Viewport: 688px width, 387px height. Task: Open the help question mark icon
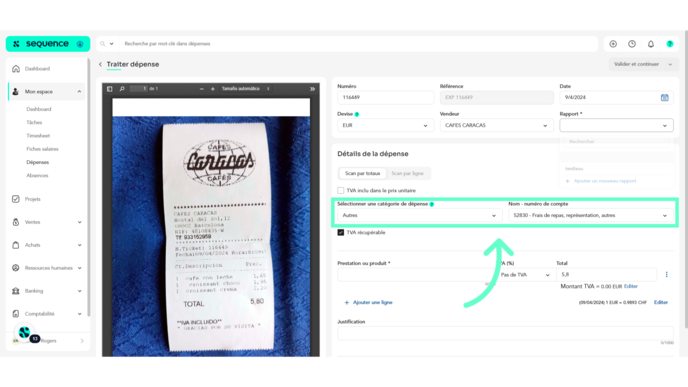(670, 44)
